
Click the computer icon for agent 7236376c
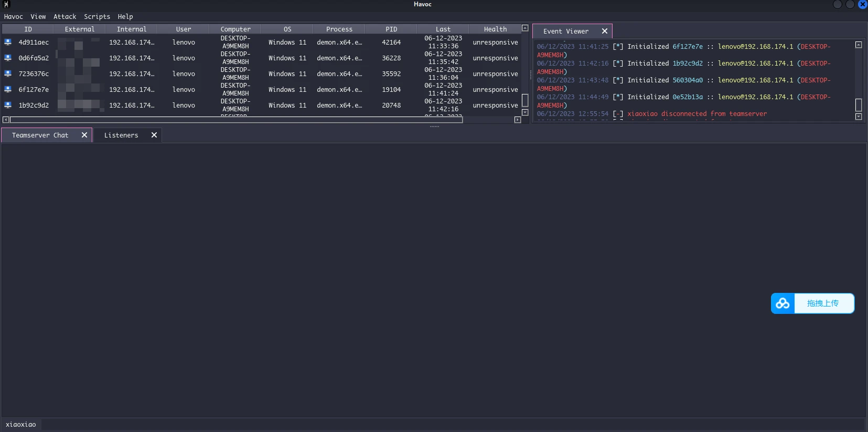click(8, 73)
